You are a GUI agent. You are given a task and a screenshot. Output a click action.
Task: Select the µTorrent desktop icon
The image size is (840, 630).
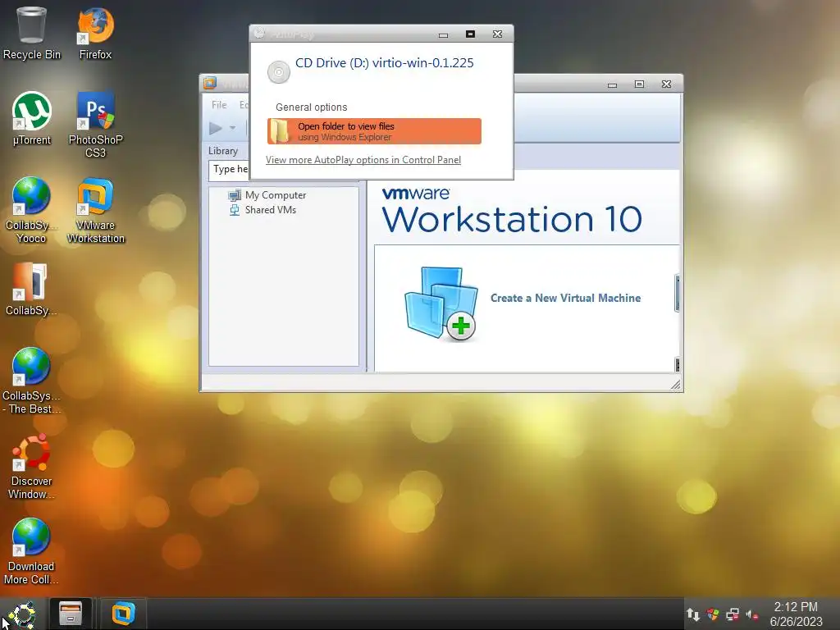point(32,118)
